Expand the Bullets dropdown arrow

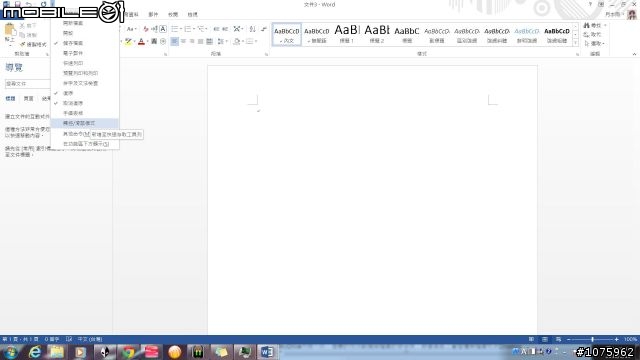tap(180, 29)
